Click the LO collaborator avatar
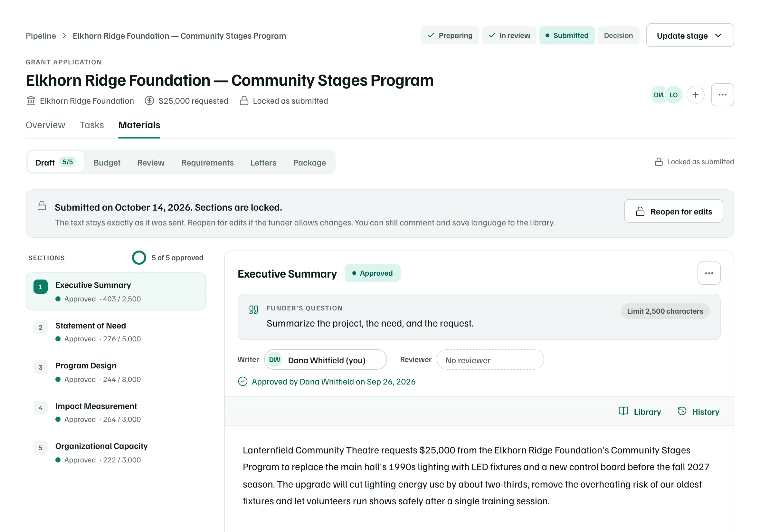760x532 pixels. tap(674, 95)
